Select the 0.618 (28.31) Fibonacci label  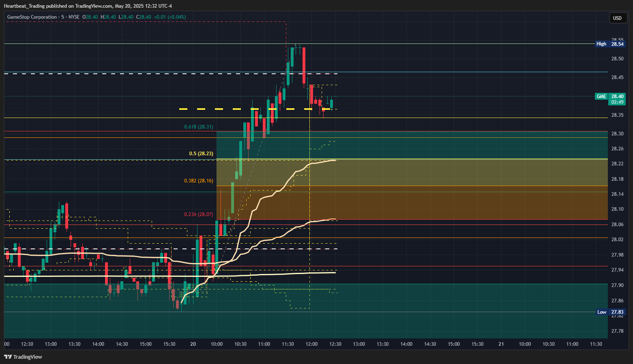point(199,127)
